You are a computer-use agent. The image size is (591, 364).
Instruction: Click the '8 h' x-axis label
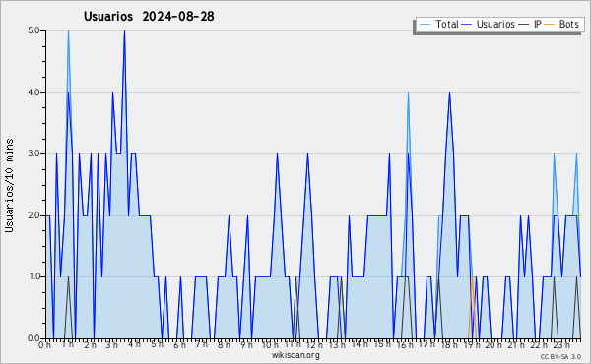coord(225,344)
